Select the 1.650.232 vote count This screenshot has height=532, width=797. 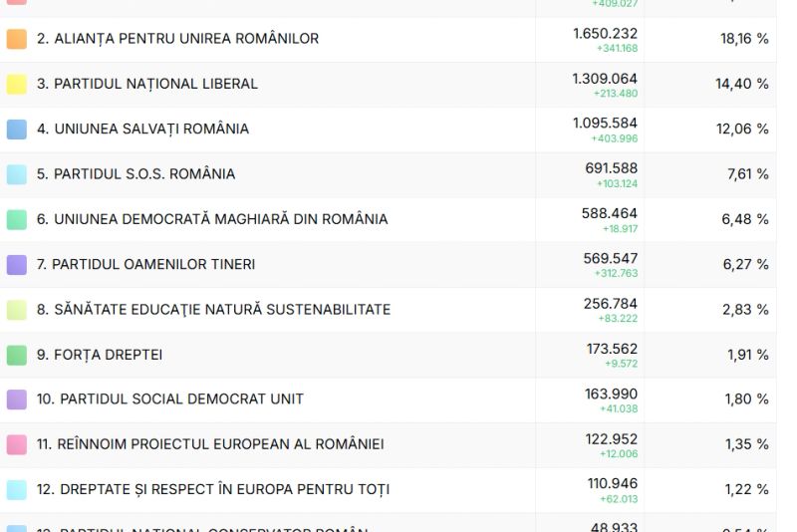click(x=605, y=34)
